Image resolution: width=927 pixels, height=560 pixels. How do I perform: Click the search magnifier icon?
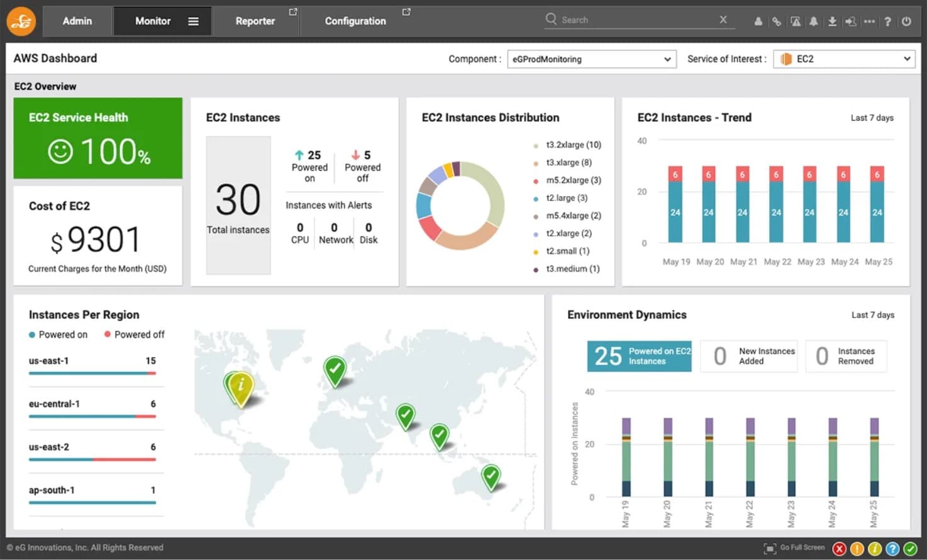click(551, 19)
